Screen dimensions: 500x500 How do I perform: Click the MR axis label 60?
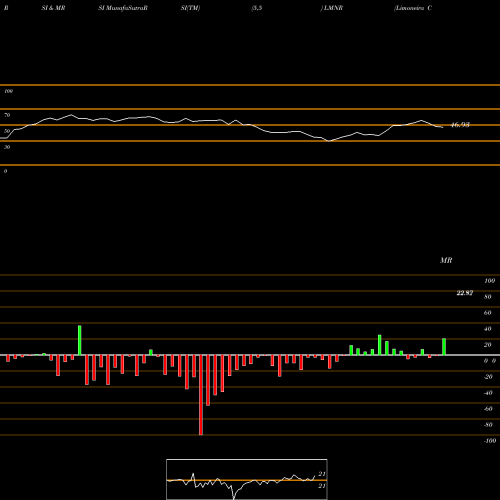[x=488, y=313]
